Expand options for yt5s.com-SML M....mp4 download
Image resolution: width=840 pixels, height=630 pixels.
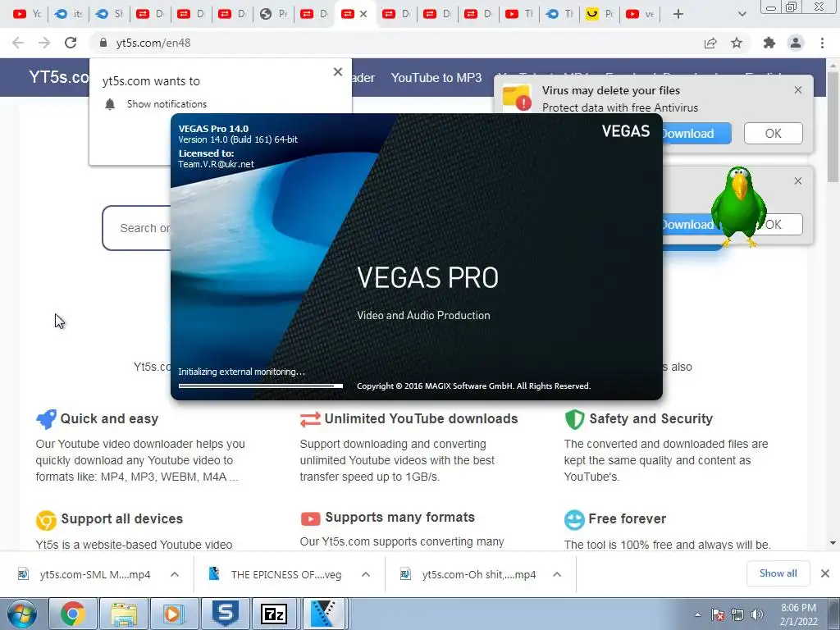175,574
